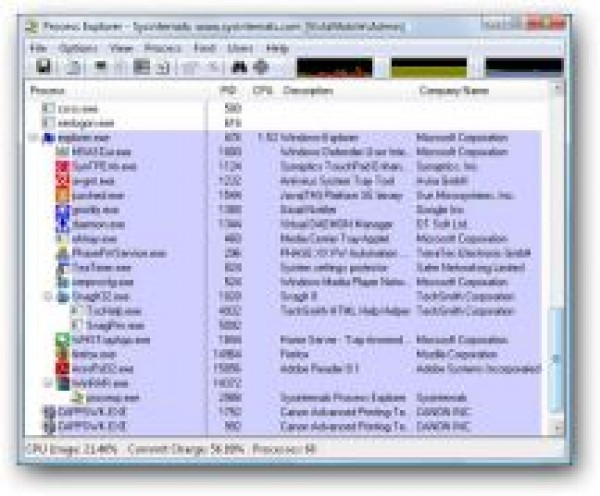The width and height of the screenshot is (600, 496).
Task: Click the Refresh Now toolbar icon
Action: tap(72, 67)
